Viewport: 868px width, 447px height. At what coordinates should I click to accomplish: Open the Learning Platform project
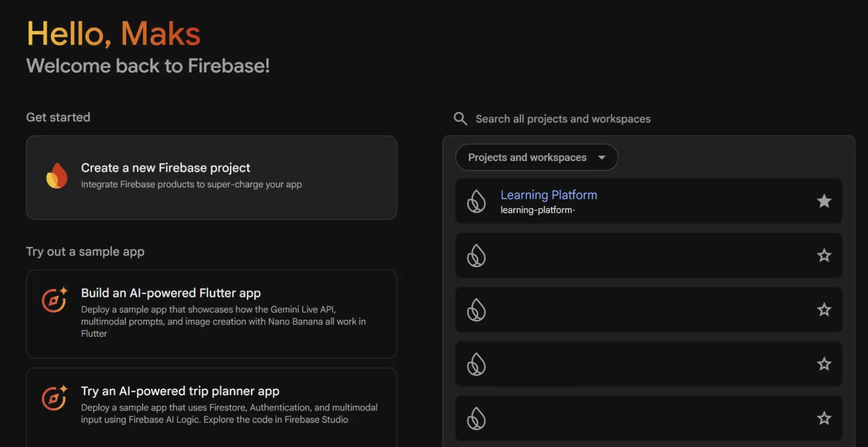click(549, 195)
